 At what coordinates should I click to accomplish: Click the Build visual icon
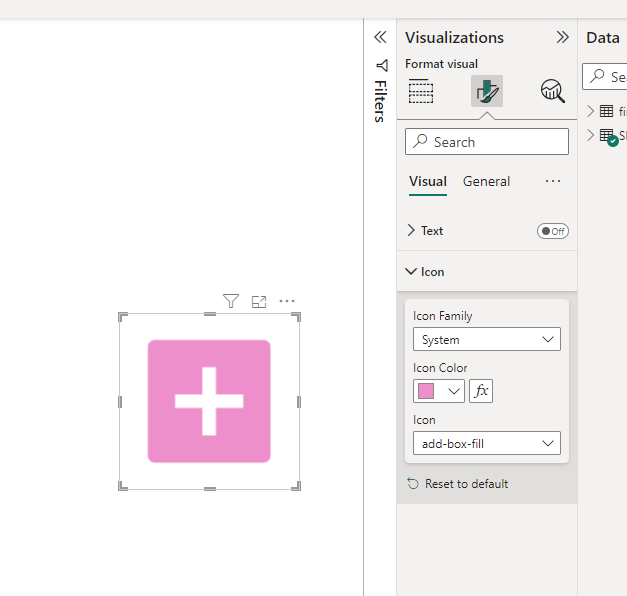421,91
